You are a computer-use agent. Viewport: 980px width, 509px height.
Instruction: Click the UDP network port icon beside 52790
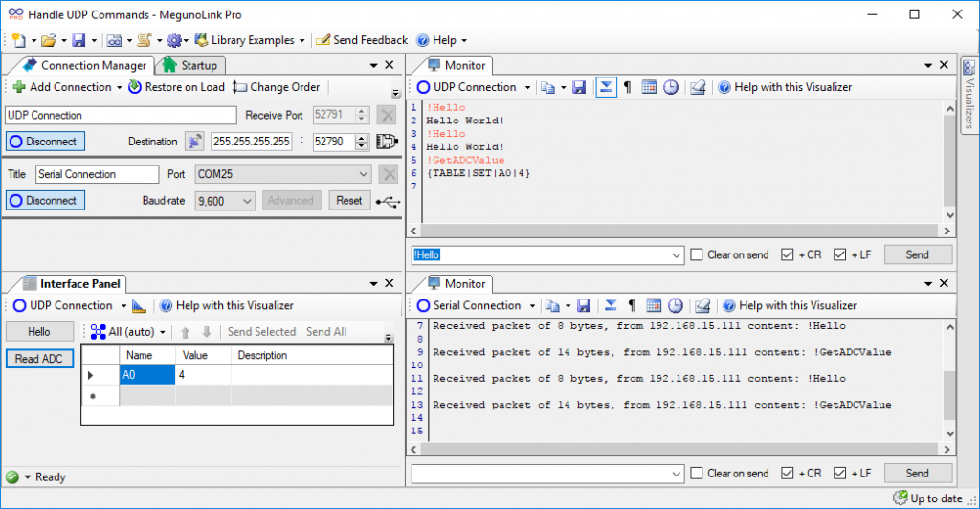(x=387, y=142)
